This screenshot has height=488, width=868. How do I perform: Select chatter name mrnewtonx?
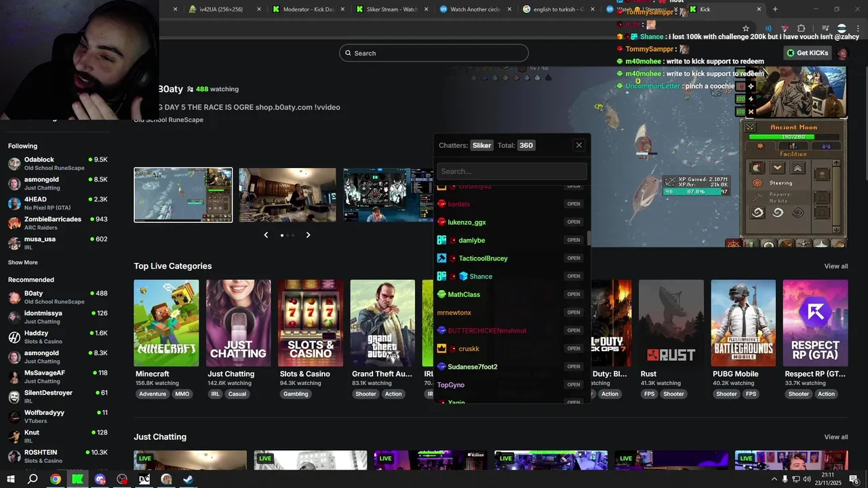click(x=454, y=312)
